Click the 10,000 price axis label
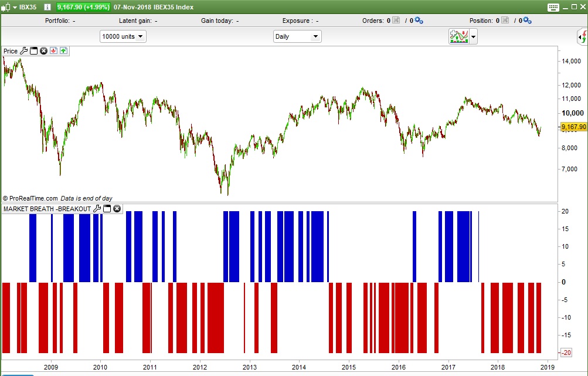Image resolution: width=588 pixels, height=376 pixels. tap(573, 113)
